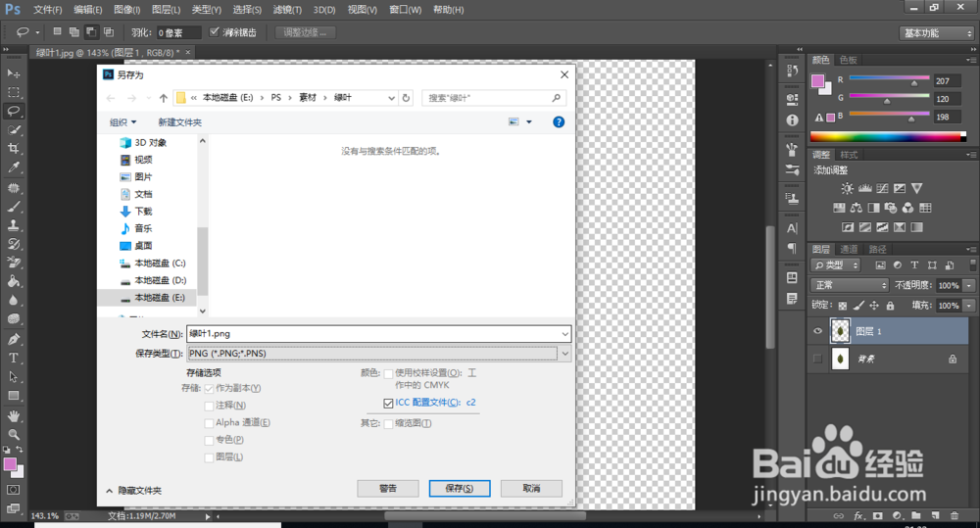The image size is (980, 528).
Task: Select the Pen tool
Action: [x=13, y=339]
